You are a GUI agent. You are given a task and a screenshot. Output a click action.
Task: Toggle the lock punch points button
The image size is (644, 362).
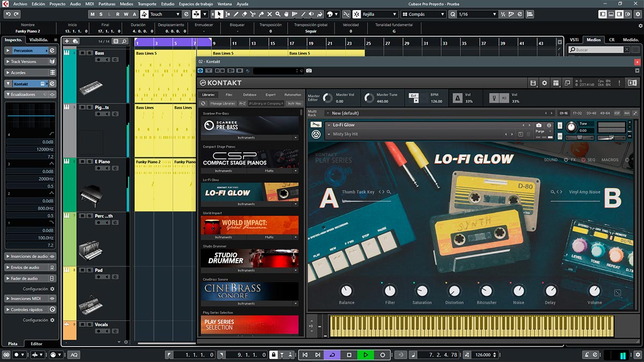point(274,354)
